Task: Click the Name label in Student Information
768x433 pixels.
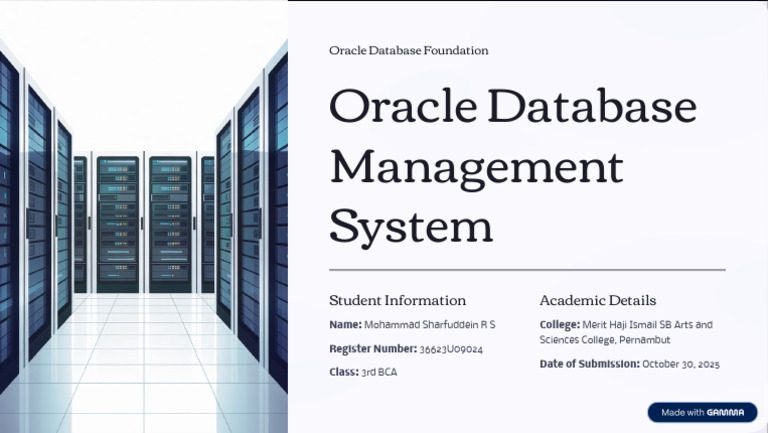Action: 345,325
